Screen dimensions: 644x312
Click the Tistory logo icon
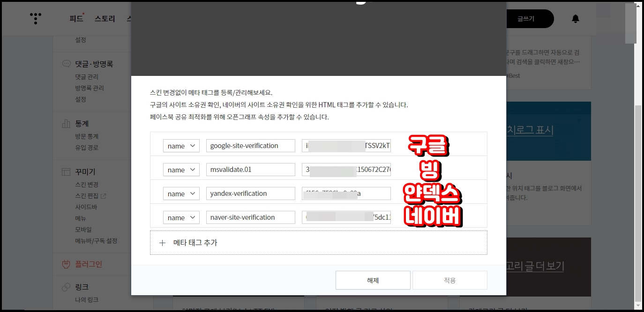[x=36, y=18]
